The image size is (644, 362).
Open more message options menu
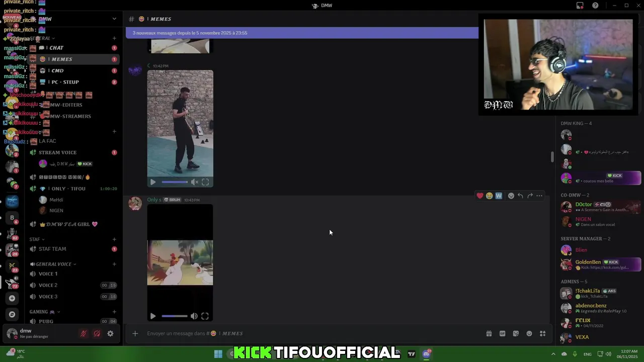pos(539,196)
